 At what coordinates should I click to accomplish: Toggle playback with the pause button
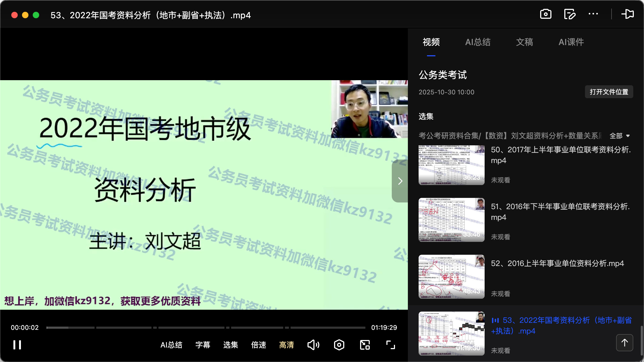coord(17,345)
